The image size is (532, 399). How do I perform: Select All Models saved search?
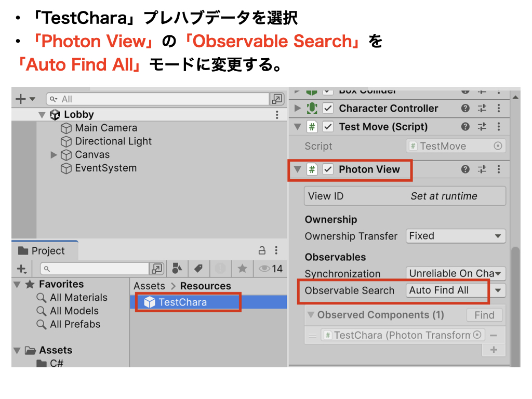click(74, 311)
